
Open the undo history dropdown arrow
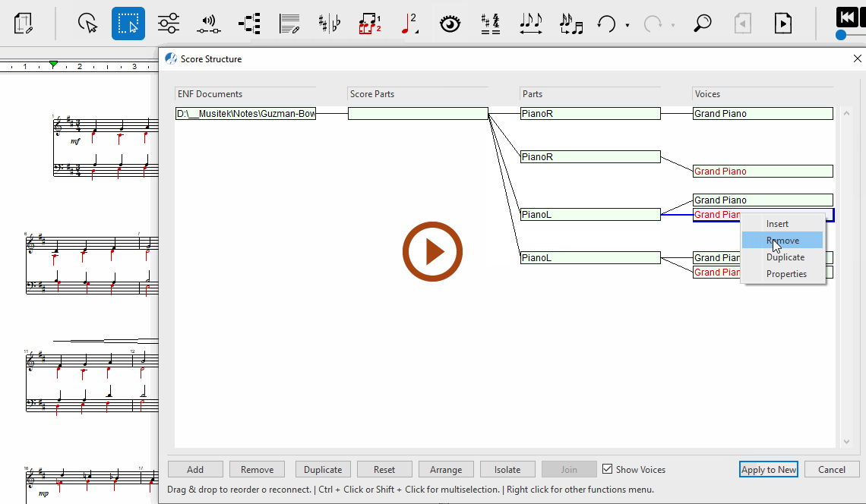pos(627,25)
